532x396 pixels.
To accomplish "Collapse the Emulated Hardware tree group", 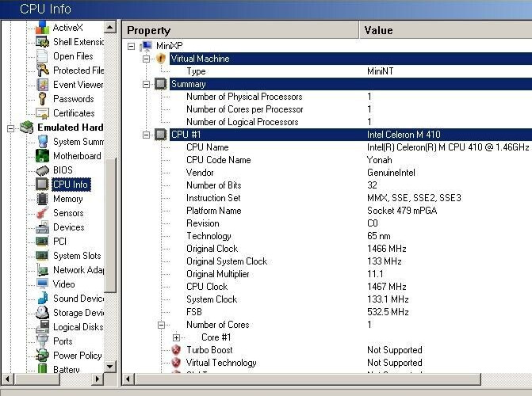I will 11,128.
